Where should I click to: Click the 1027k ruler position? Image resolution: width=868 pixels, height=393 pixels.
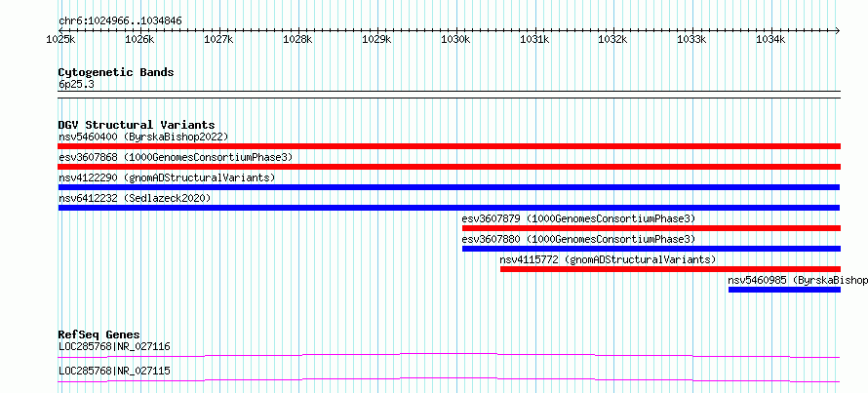click(219, 40)
